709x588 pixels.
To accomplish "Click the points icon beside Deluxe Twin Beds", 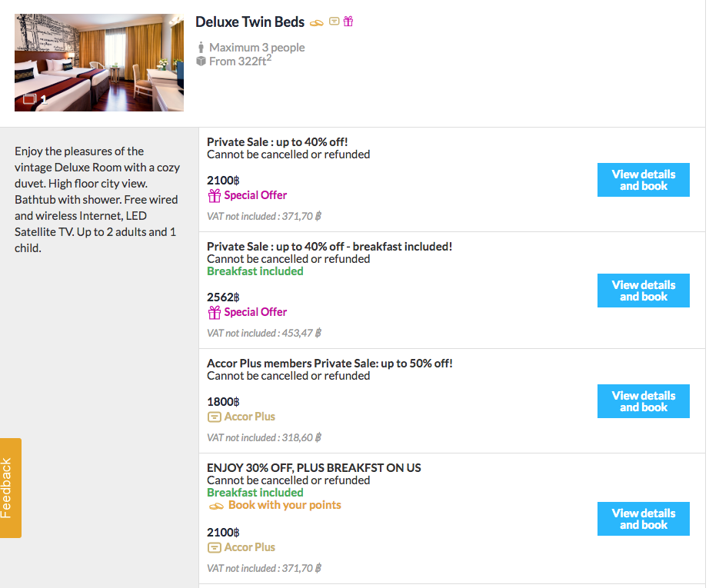I will point(316,22).
